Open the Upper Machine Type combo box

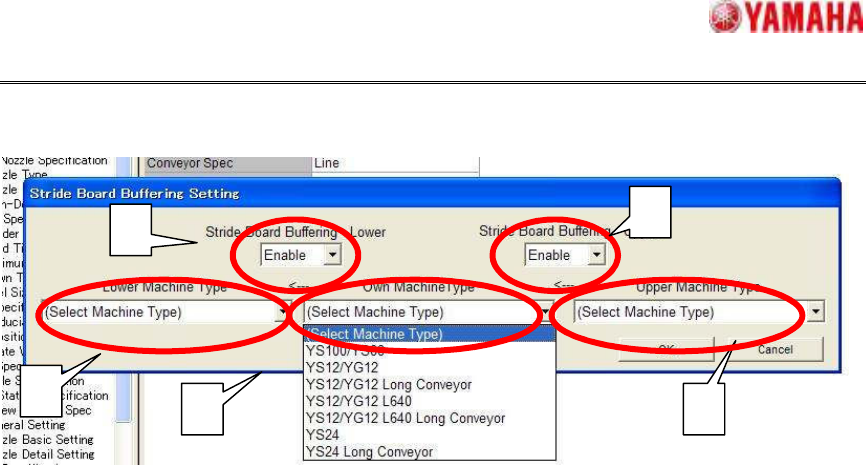[699, 312]
